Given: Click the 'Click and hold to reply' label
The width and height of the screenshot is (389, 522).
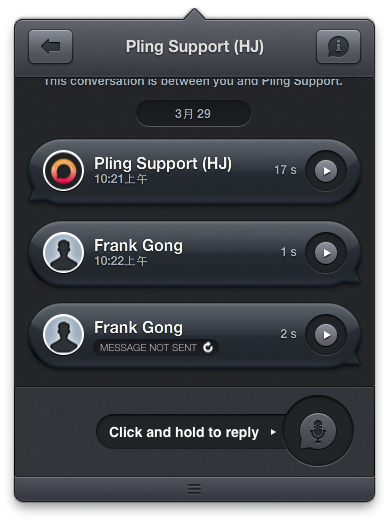Looking at the screenshot, I should pos(184,432).
